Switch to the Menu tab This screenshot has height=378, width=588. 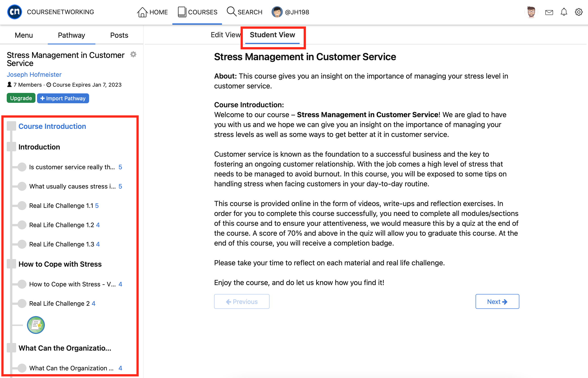tap(24, 35)
